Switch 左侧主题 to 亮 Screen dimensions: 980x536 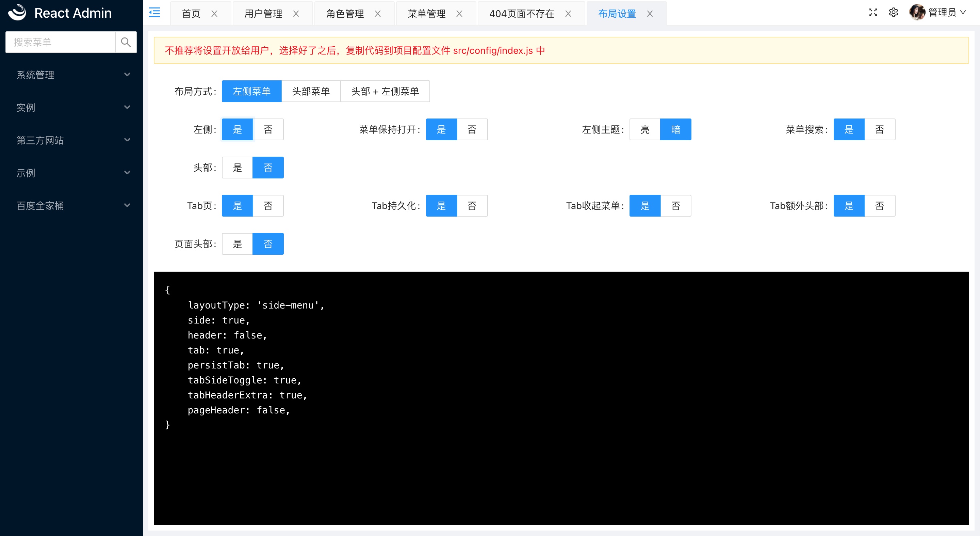click(x=645, y=129)
